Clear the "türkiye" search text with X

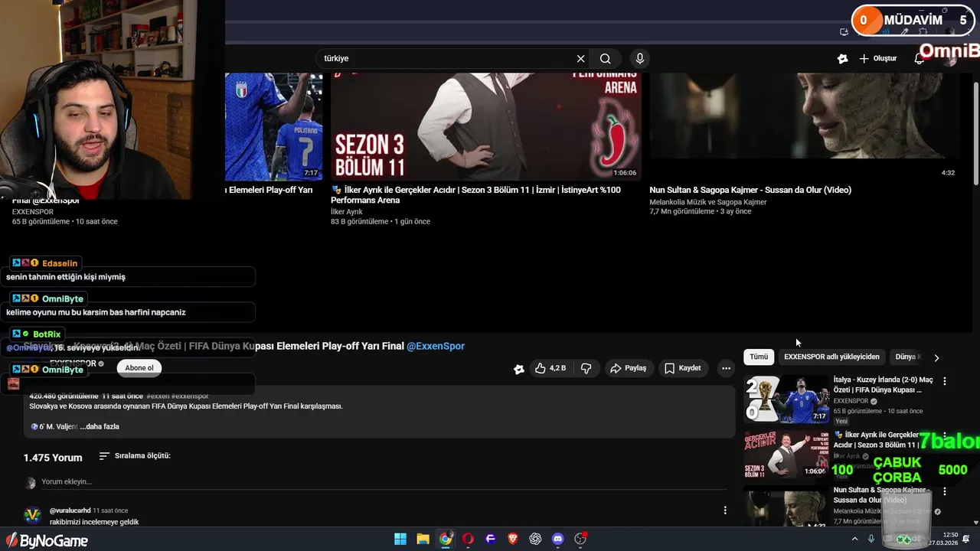(580, 58)
